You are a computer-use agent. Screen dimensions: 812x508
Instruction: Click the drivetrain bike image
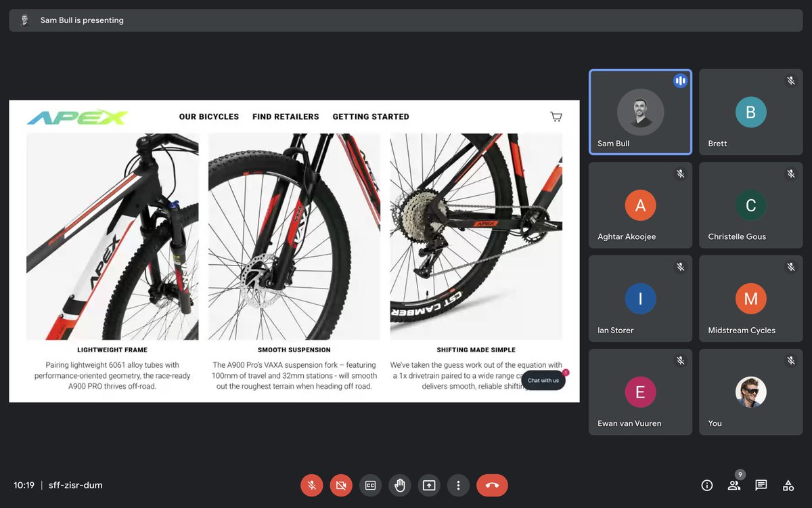point(476,236)
